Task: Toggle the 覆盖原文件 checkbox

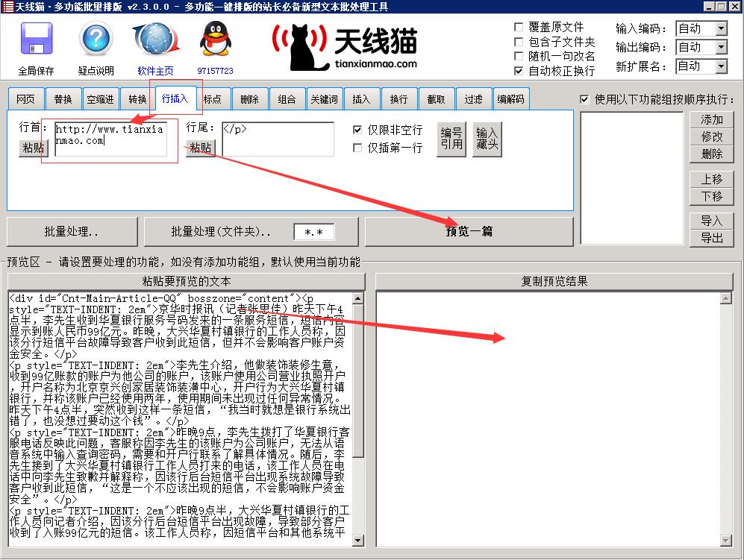Action: point(519,27)
